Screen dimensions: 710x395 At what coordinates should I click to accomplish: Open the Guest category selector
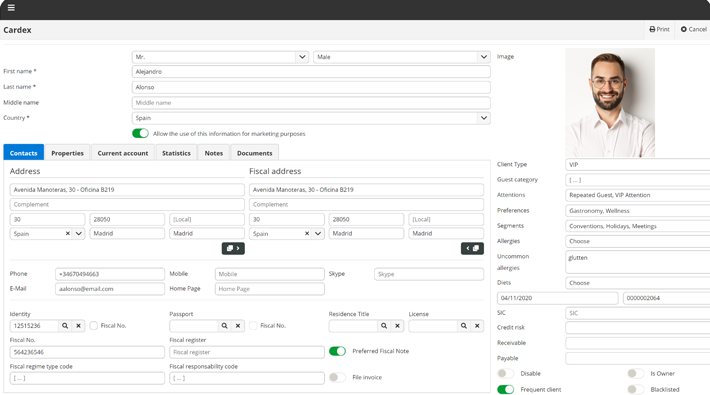click(638, 180)
